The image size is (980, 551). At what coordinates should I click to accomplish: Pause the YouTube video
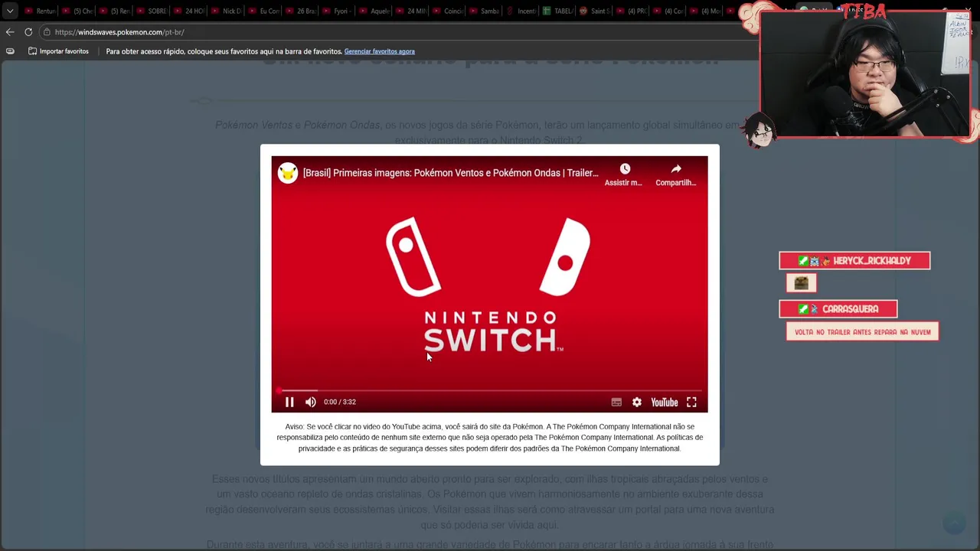coord(289,402)
